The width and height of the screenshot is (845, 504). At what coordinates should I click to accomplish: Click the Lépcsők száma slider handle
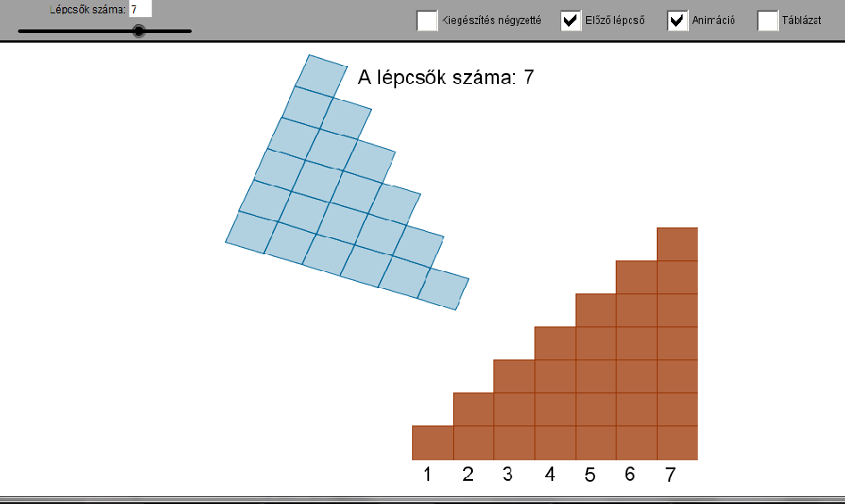point(139,31)
